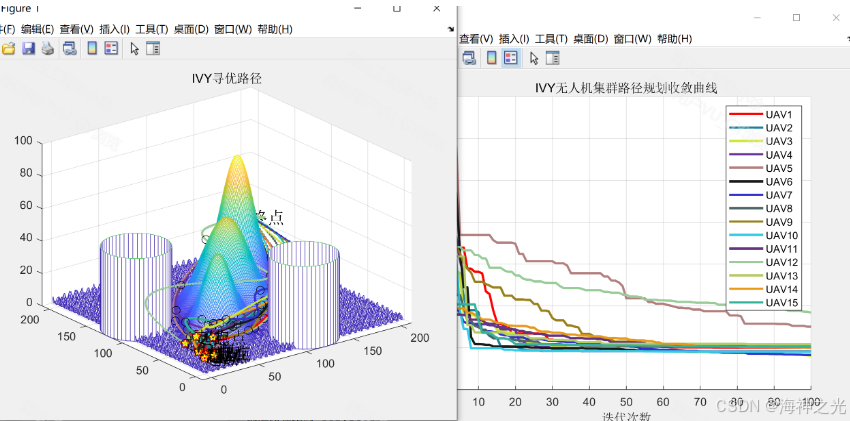Image resolution: width=850 pixels, height=421 pixels.
Task: Save figure icon in Figure 1 toolbar
Action: point(28,49)
